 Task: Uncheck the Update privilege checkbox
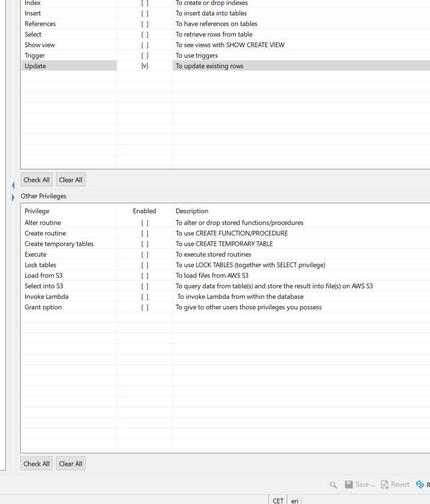point(145,66)
